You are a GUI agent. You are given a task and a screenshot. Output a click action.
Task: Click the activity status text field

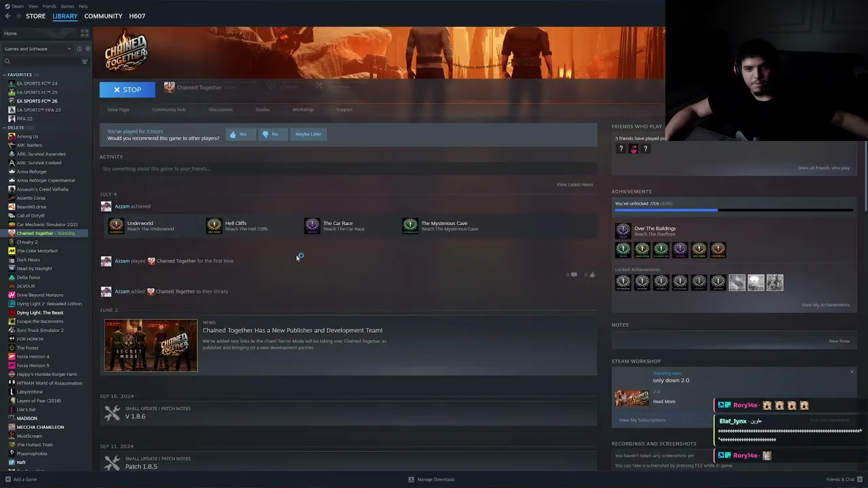pos(348,169)
